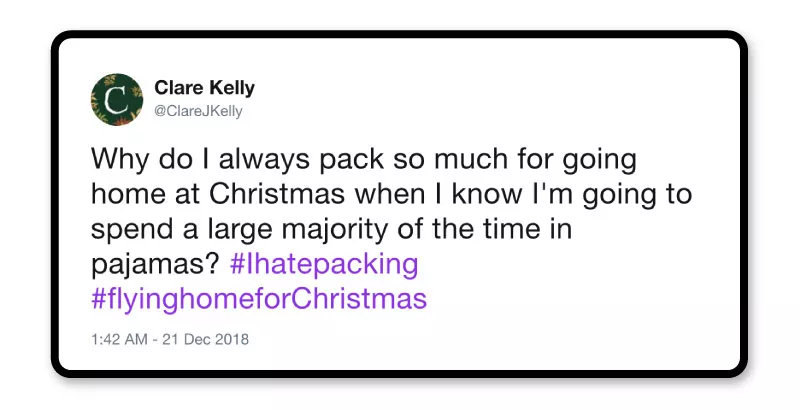Open the #Ihatepacking hashtag
800x410 pixels.
click(x=324, y=265)
